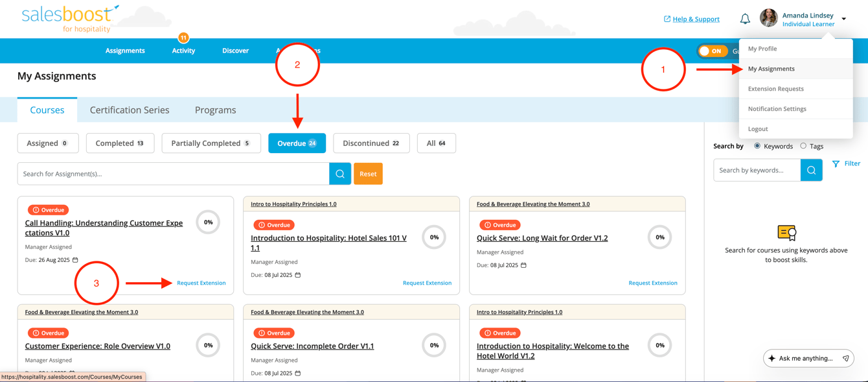Select the Courses tab
The image size is (868, 382).
pyautogui.click(x=47, y=110)
